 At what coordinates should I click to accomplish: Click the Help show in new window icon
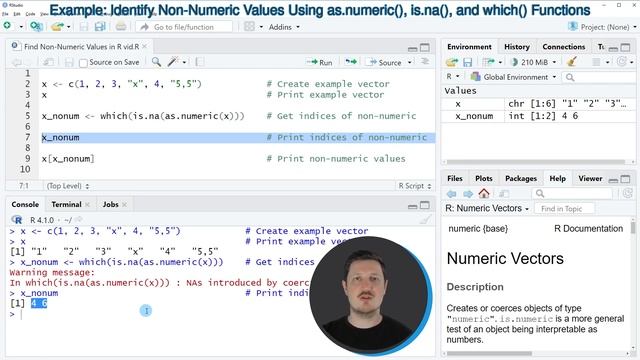coord(504,193)
